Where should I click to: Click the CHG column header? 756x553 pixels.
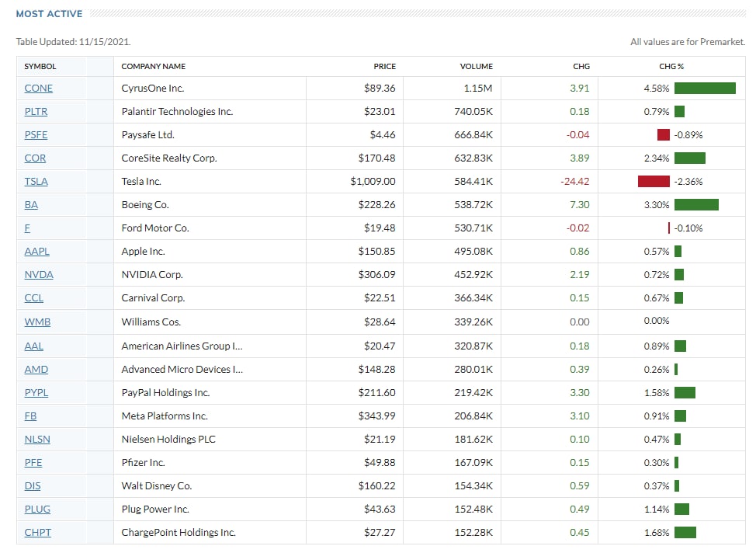pos(581,67)
